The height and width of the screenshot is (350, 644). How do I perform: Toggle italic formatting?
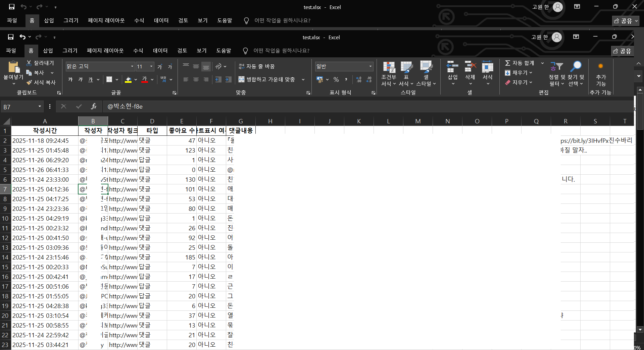coord(80,79)
